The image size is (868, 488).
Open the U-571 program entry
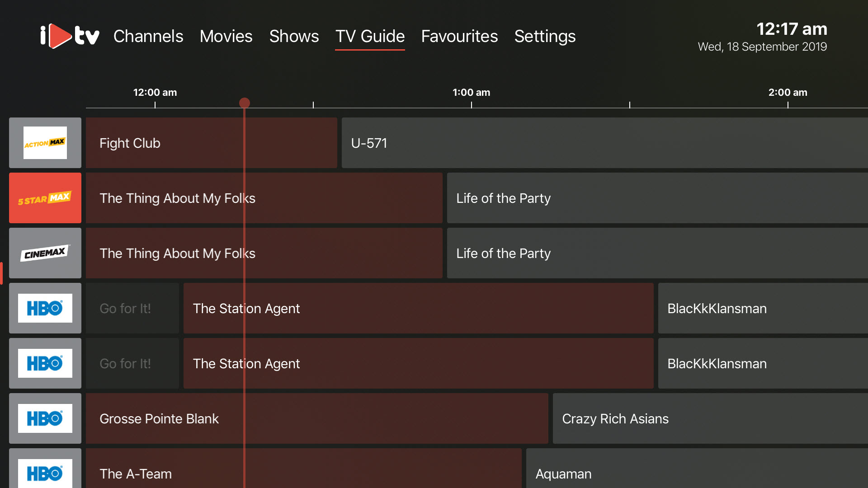pyautogui.click(x=605, y=143)
